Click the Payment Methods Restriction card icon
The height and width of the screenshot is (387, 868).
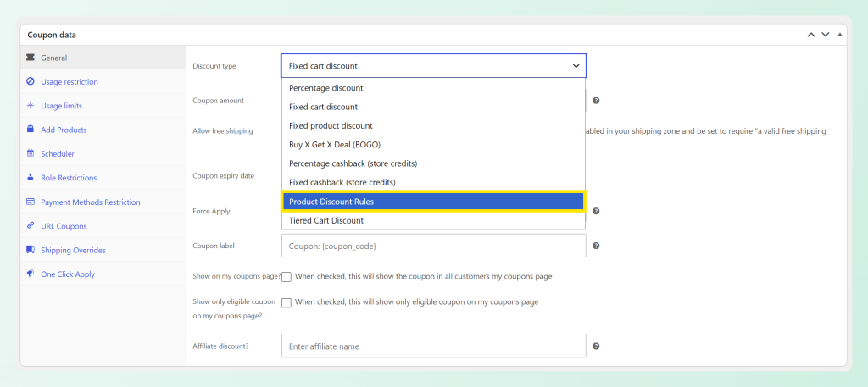coord(31,202)
